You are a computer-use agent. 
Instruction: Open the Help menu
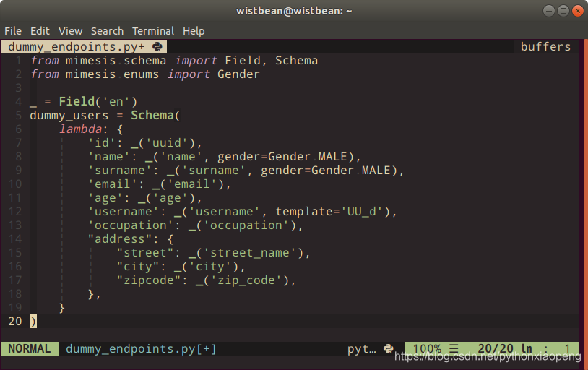click(194, 31)
